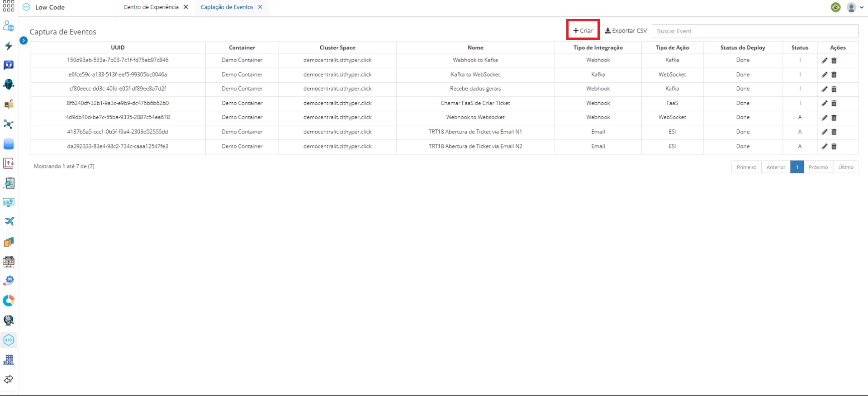Select the Low Code hexagon sidebar icon

[9, 340]
